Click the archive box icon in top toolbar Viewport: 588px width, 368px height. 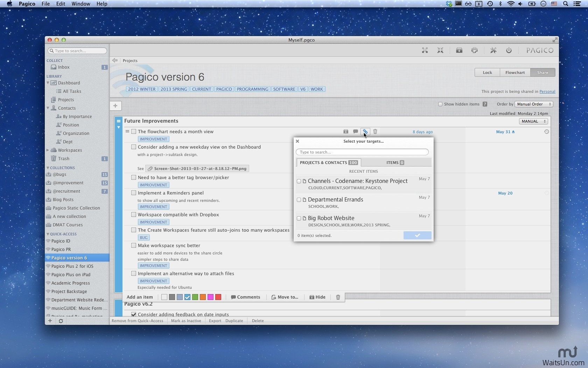[459, 50]
